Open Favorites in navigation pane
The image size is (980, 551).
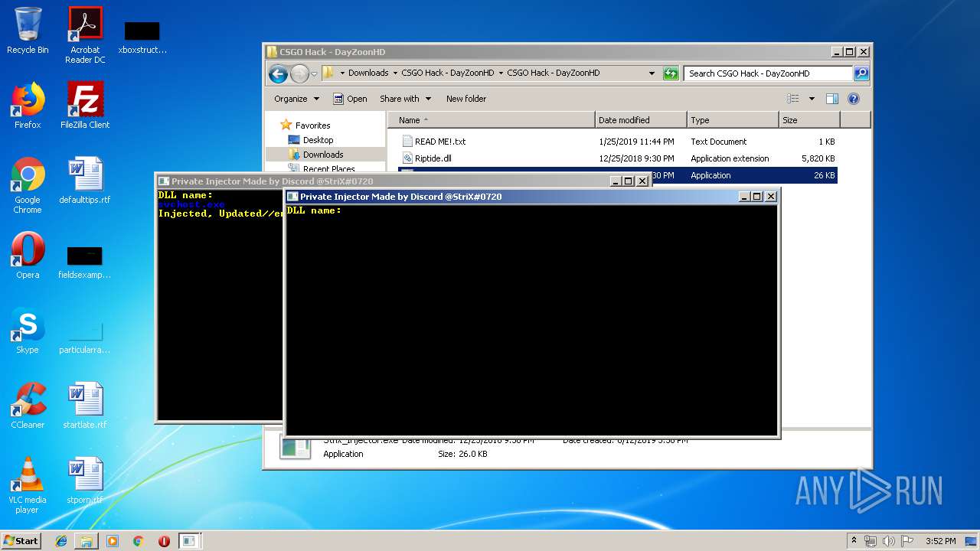(x=312, y=126)
